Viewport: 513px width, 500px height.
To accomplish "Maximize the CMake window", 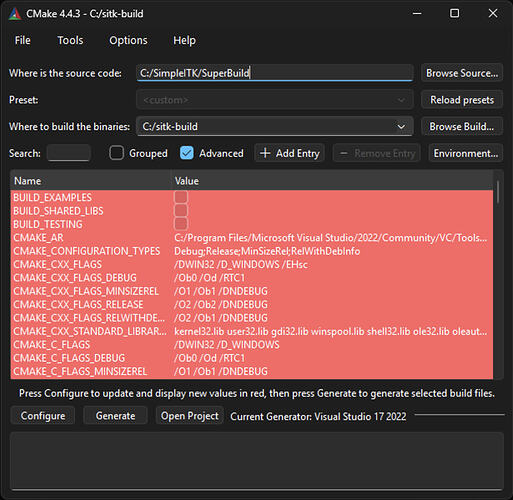I will pos(454,13).
